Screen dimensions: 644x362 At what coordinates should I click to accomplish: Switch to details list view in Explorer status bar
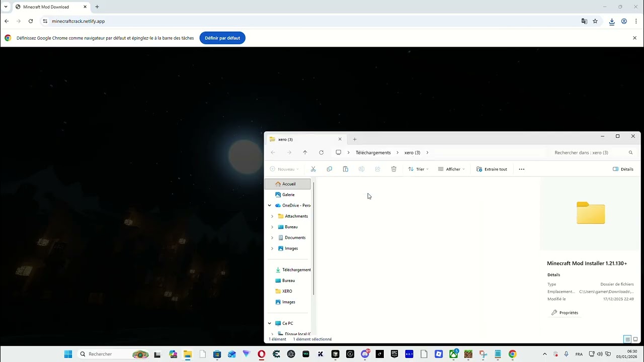point(627,339)
